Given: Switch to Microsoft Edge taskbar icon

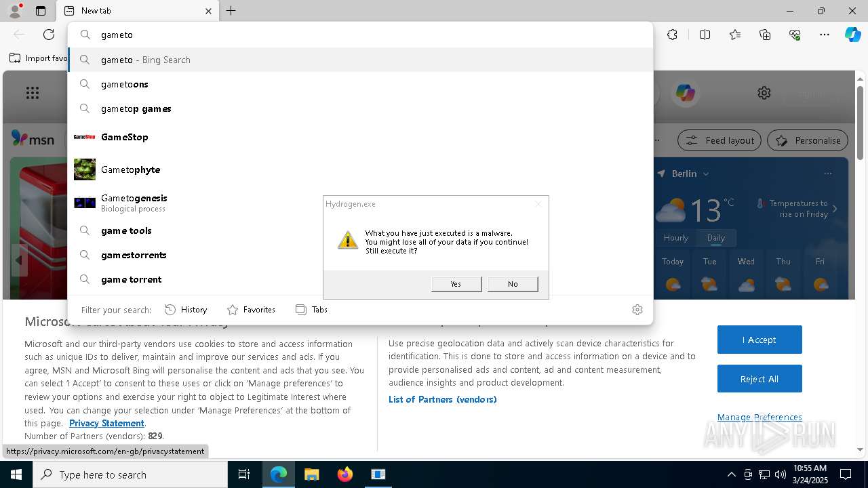Looking at the screenshot, I should click(x=279, y=474).
